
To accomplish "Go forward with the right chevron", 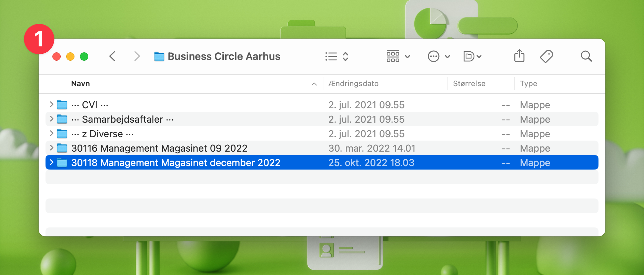I will coord(137,56).
